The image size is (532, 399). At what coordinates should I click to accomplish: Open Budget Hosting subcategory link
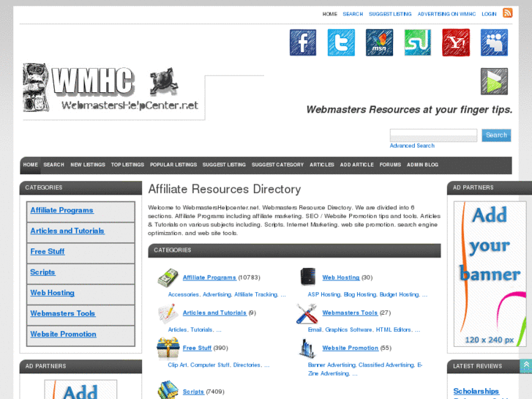click(x=400, y=294)
